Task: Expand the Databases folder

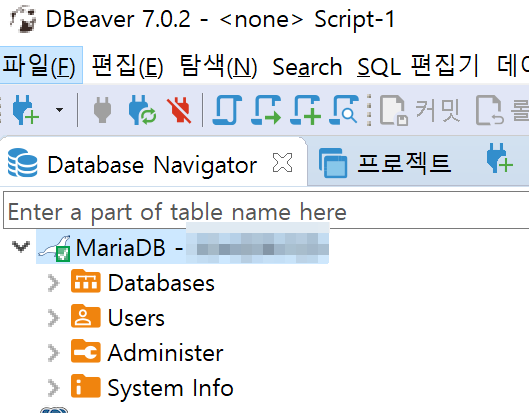Action: [53, 283]
